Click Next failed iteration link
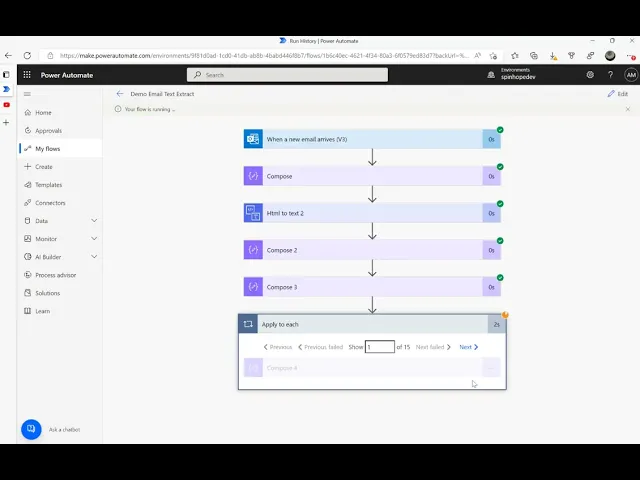Viewport: 640px width, 480px height. 433,347
